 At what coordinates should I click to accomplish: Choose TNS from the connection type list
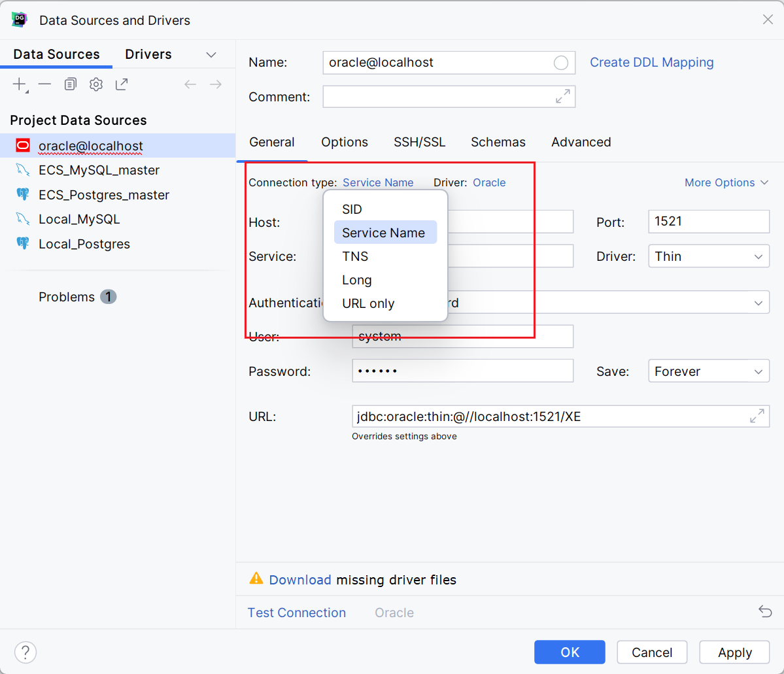tap(386, 256)
